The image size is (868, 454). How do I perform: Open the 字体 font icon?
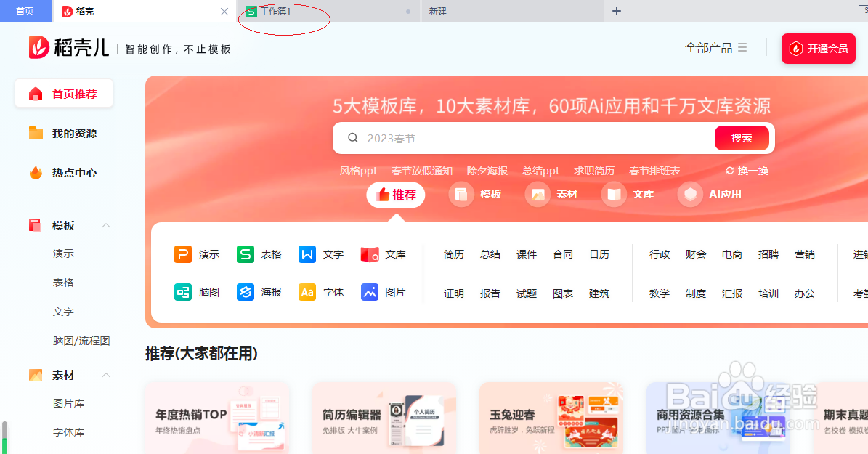[307, 292]
